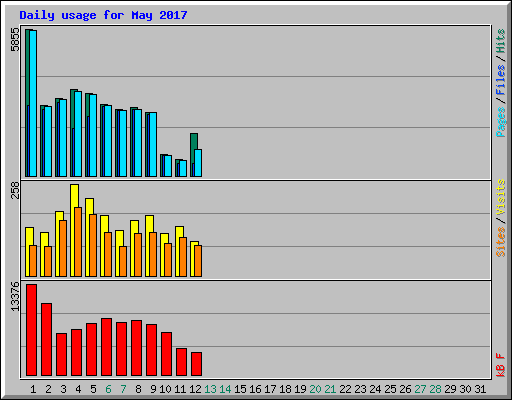
Task: Select day 1 label on x-axis
Action: pyautogui.click(x=33, y=389)
